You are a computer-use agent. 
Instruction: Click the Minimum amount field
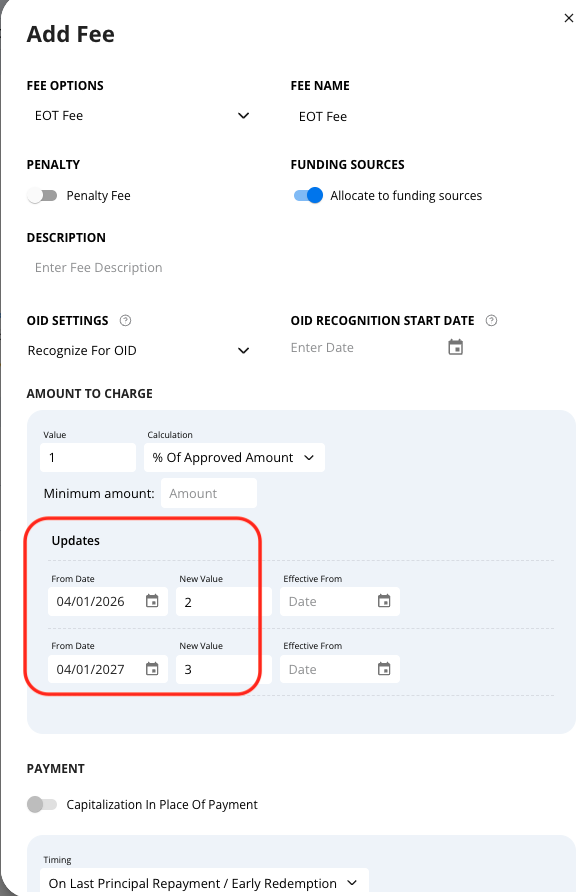(x=208, y=492)
